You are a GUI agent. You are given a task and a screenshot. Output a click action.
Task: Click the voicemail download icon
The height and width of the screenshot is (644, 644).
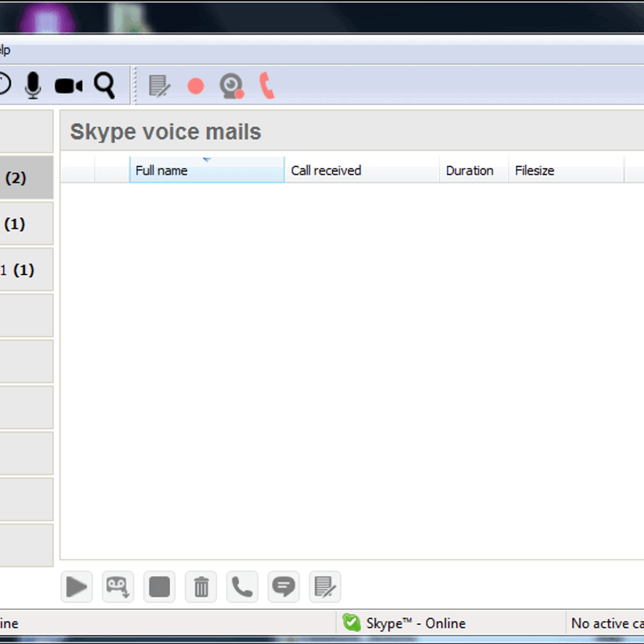point(118,587)
